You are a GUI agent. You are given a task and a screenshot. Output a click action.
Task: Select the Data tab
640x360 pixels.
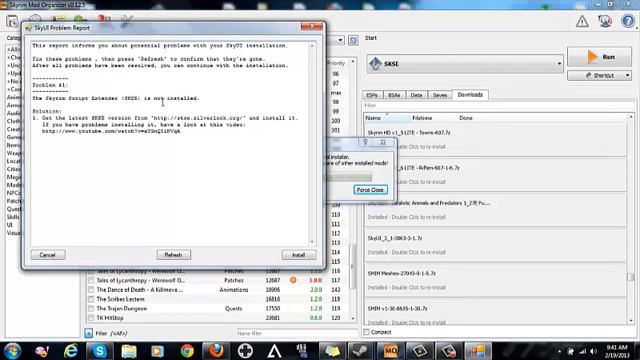click(416, 95)
